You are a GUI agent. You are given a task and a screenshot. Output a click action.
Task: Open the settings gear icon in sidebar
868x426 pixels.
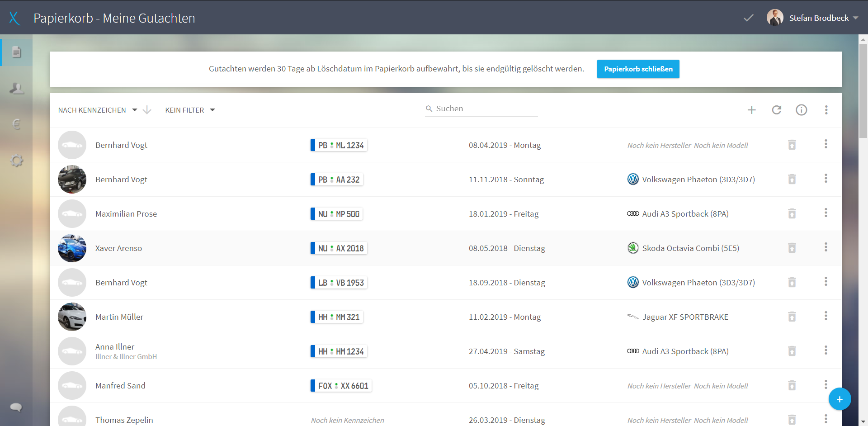click(x=17, y=161)
